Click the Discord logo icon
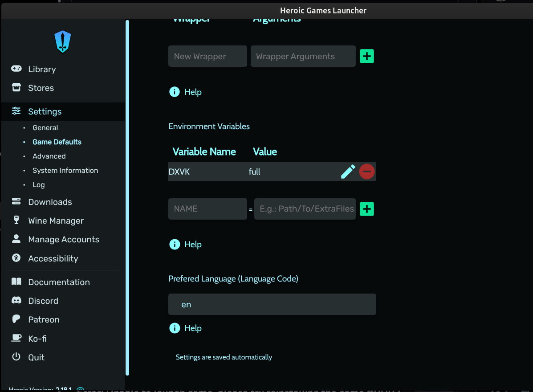 pyautogui.click(x=16, y=300)
